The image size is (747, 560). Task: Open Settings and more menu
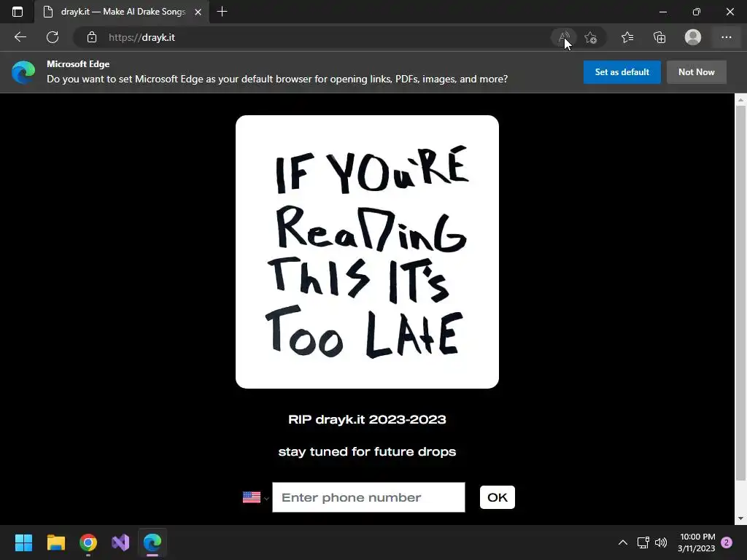[x=726, y=37]
